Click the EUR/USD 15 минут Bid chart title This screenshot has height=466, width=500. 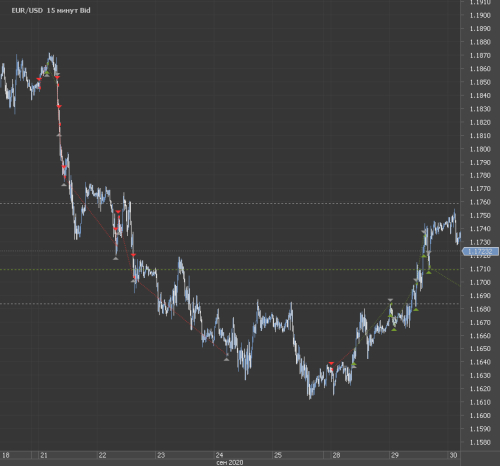(x=51, y=10)
